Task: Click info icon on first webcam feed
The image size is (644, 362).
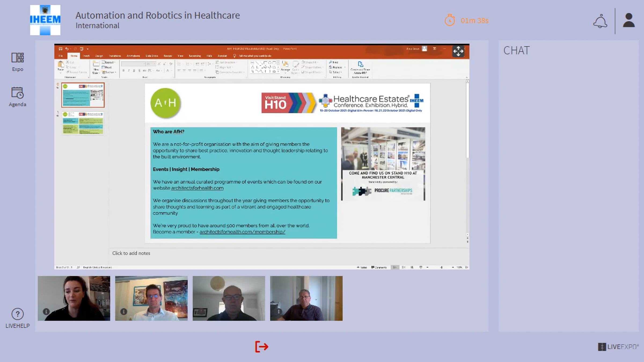Action: 46,312
